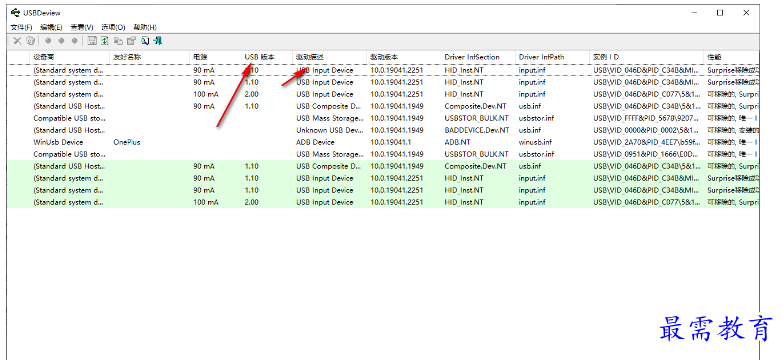
Task: Click the Uninstall selected devices X icon
Action: [17, 41]
